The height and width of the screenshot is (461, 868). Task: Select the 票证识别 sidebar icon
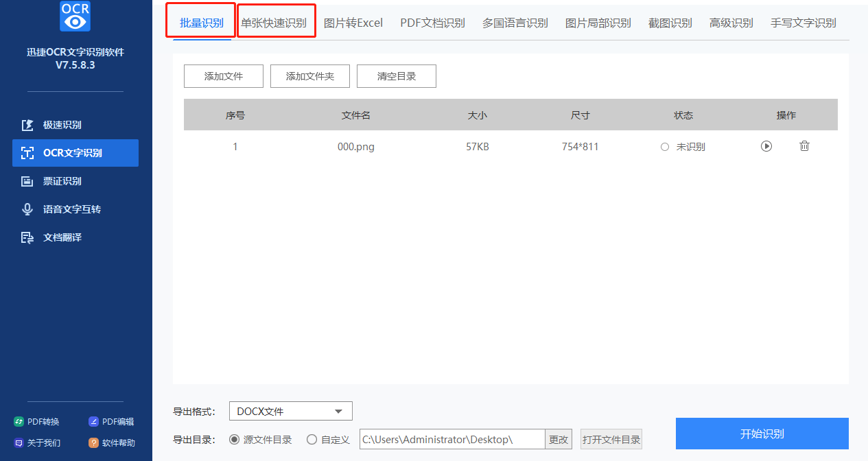(27, 181)
